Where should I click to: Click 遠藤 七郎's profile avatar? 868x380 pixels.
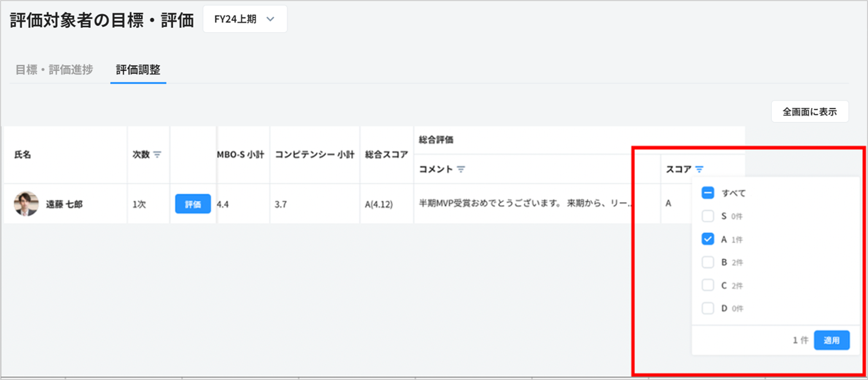point(26,204)
